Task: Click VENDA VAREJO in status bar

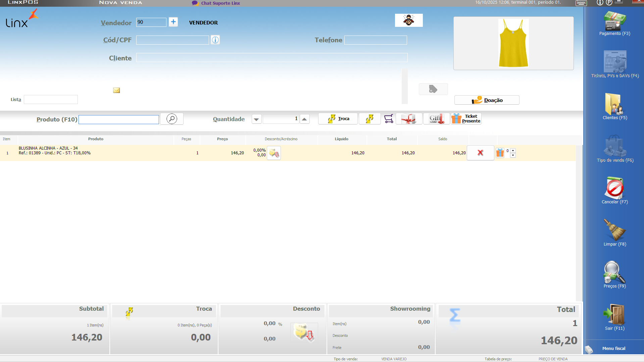Action: click(x=394, y=359)
